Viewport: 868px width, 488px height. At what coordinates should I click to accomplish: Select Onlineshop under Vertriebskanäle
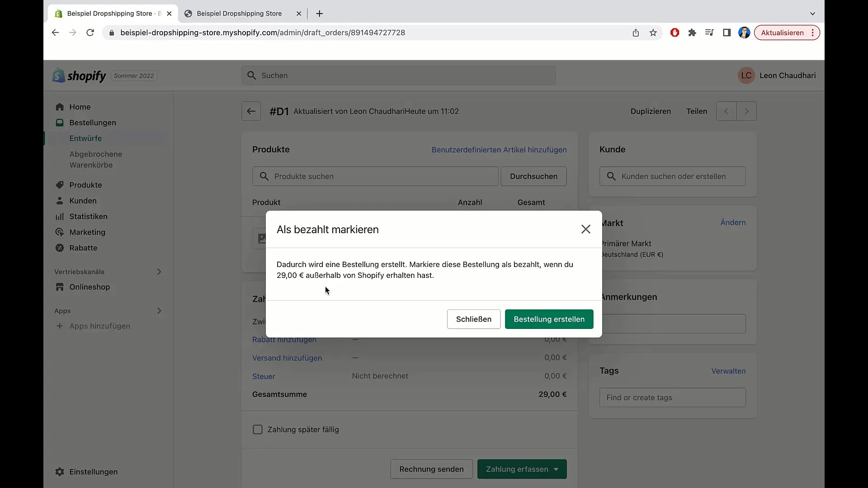[90, 286]
